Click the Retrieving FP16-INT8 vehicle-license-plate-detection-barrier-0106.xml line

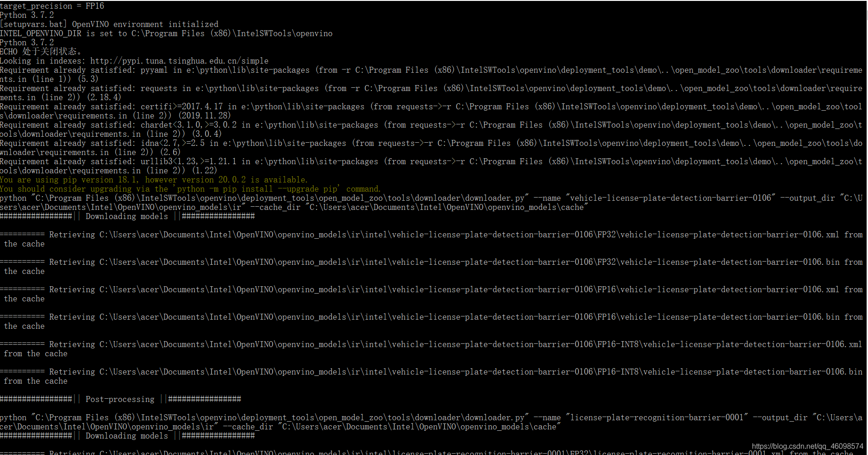(x=431, y=349)
